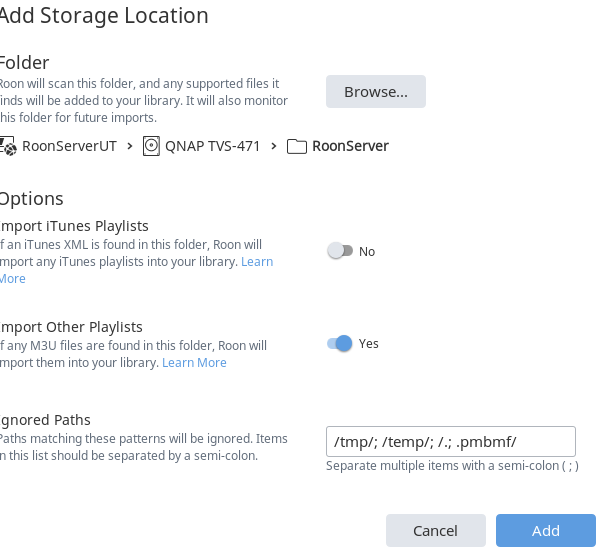Focus the Ignored Paths text field
This screenshot has height=553, width=615.
point(451,441)
